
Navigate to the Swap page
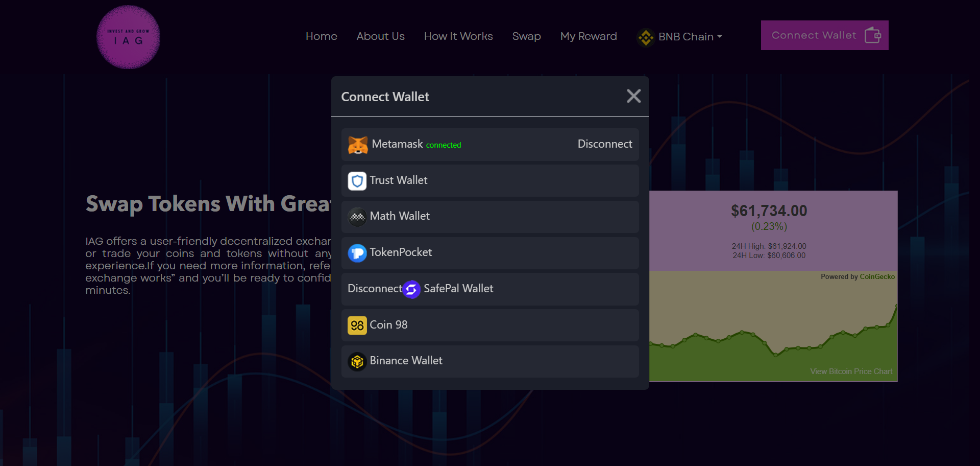click(527, 36)
